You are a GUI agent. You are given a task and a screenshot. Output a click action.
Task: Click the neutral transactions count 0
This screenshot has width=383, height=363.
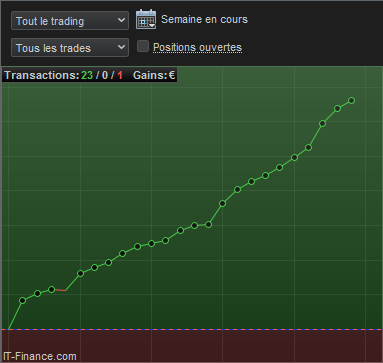(105, 75)
